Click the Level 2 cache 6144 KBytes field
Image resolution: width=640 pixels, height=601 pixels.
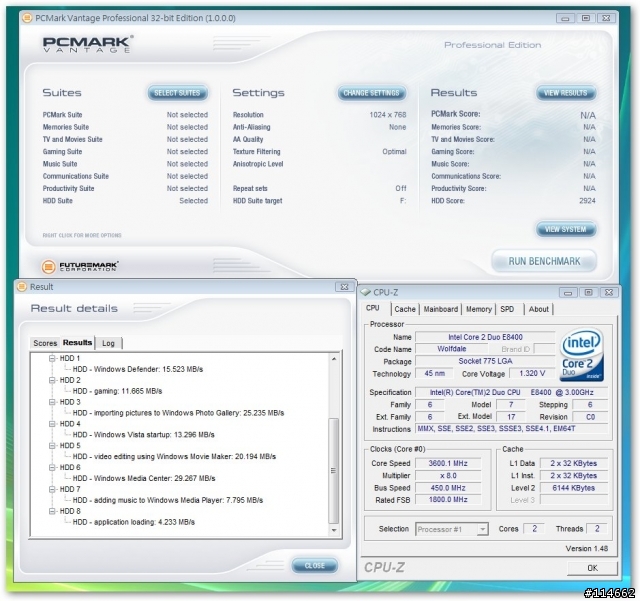pos(573,488)
